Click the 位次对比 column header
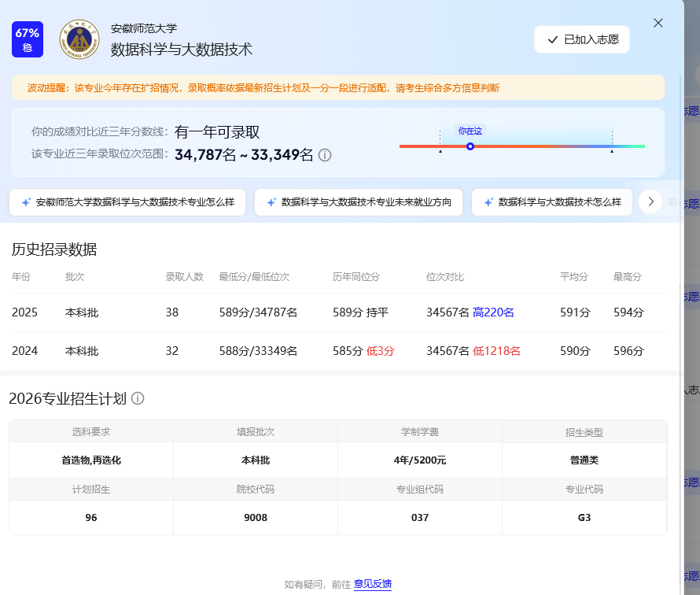The image size is (700, 595). point(445,277)
